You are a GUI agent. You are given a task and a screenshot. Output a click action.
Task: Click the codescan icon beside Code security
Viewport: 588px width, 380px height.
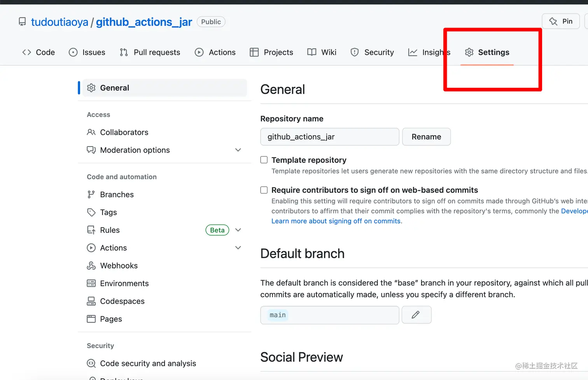91,363
